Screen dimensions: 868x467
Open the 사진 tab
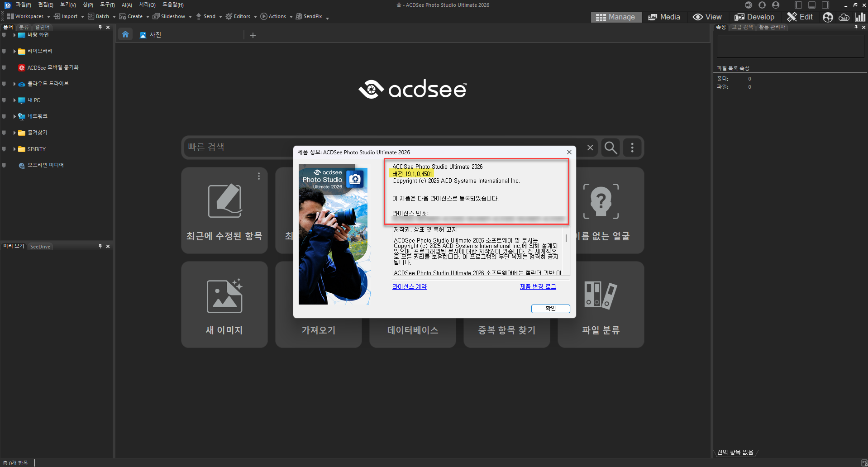point(151,35)
